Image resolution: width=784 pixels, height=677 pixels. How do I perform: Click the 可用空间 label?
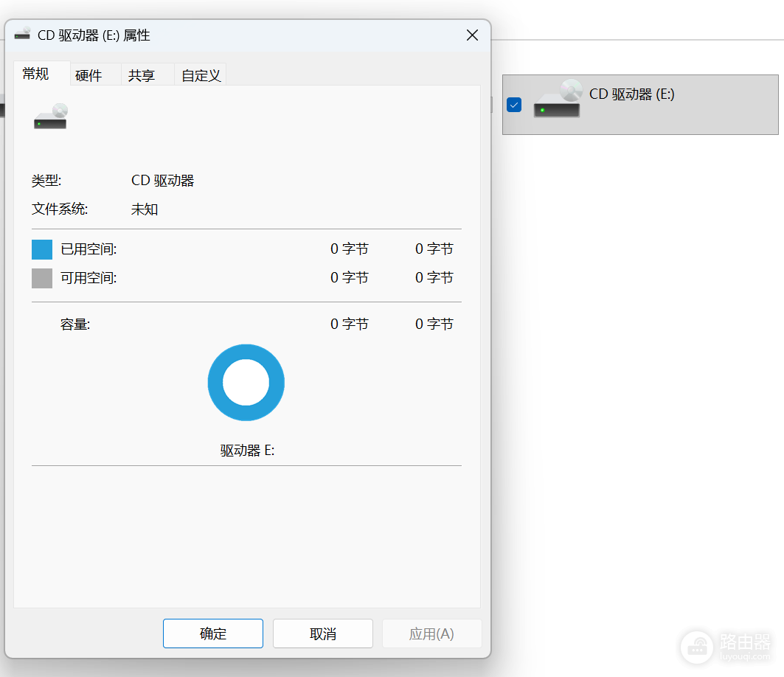point(89,278)
